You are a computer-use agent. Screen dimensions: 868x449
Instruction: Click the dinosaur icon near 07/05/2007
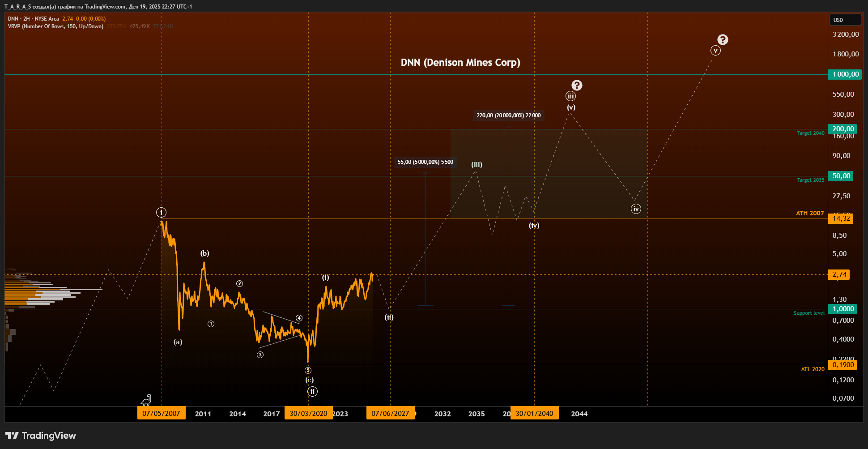click(x=146, y=399)
